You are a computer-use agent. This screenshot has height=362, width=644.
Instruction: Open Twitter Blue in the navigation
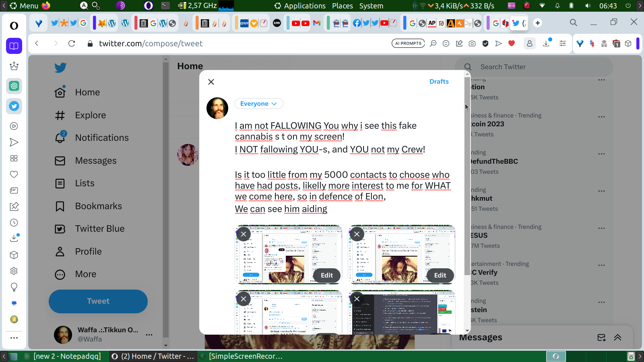point(90,229)
